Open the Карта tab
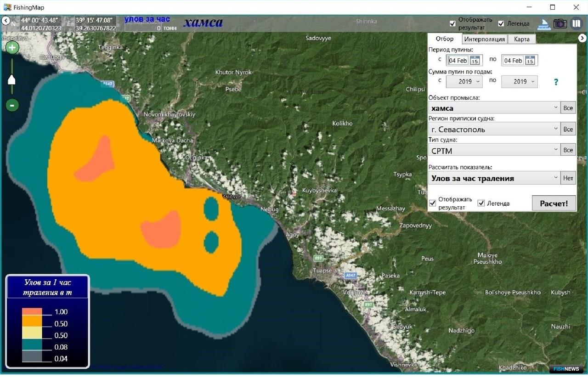The height and width of the screenshot is (378, 588). pyautogui.click(x=522, y=39)
